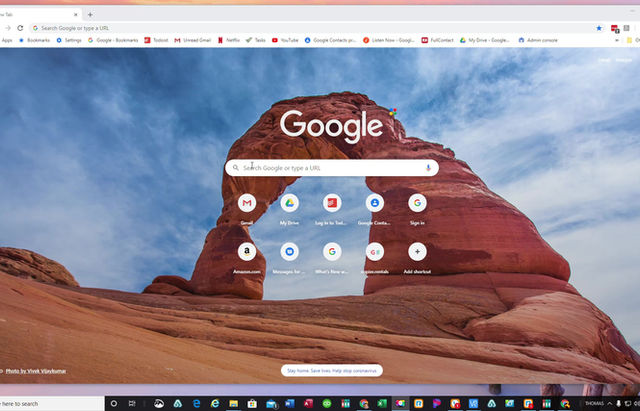
Task: Click the forward navigation arrow
Action: [x=7, y=28]
